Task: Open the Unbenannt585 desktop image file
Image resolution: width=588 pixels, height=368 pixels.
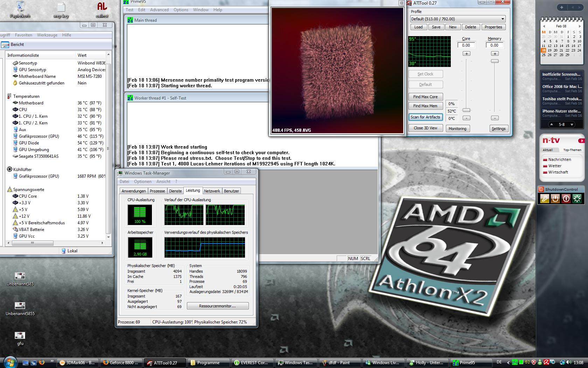Action: [x=20, y=279]
